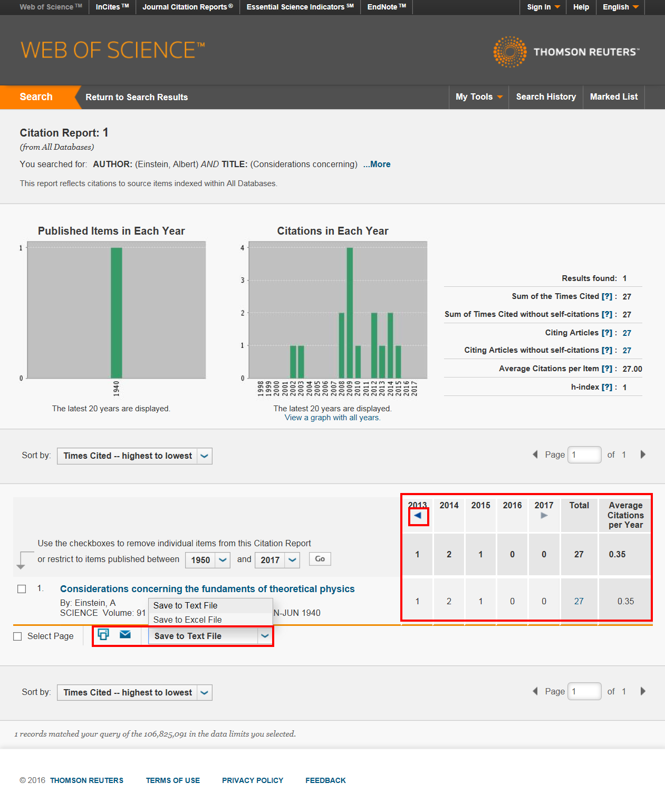This screenshot has width=665, height=812.
Task: Expand the start year 1950 dropdown
Action: tap(221, 559)
